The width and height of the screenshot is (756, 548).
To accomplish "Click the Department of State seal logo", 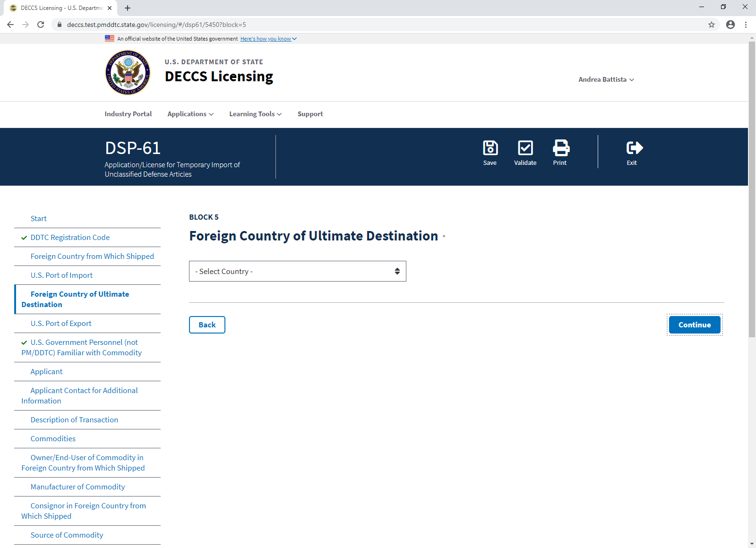I will pos(128,73).
